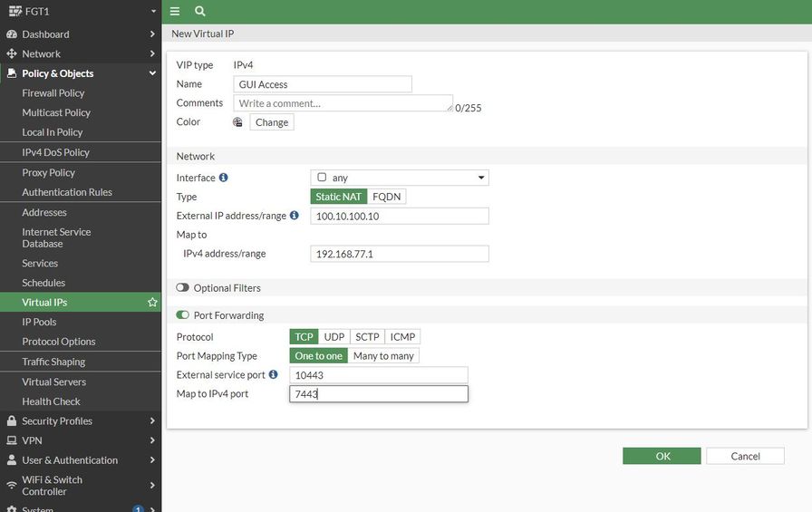Click the hamburger menu icon in top bar
The width and height of the screenshot is (812, 512).
click(x=175, y=11)
